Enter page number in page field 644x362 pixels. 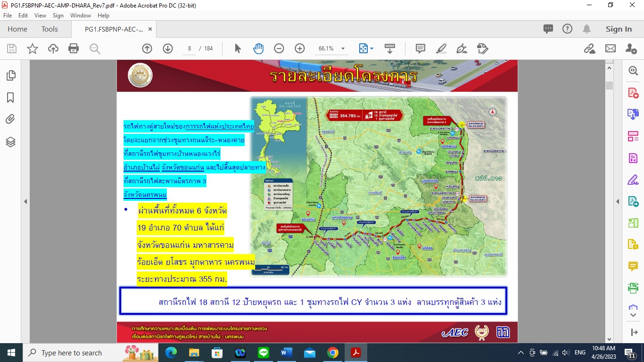click(190, 49)
